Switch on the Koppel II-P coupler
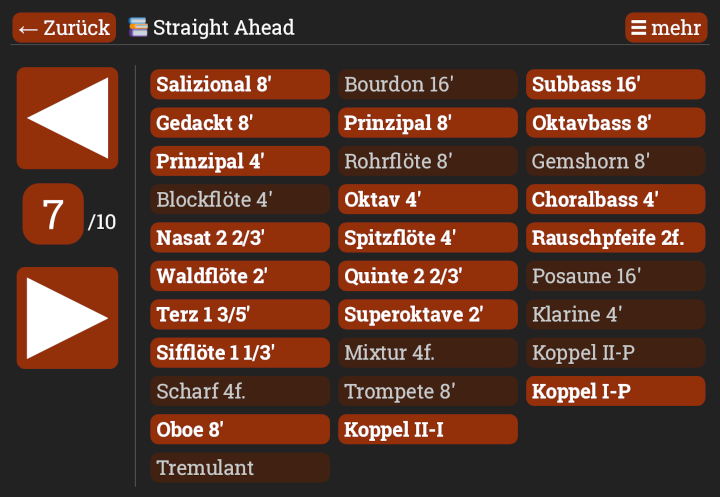720x497 pixels. pos(616,353)
